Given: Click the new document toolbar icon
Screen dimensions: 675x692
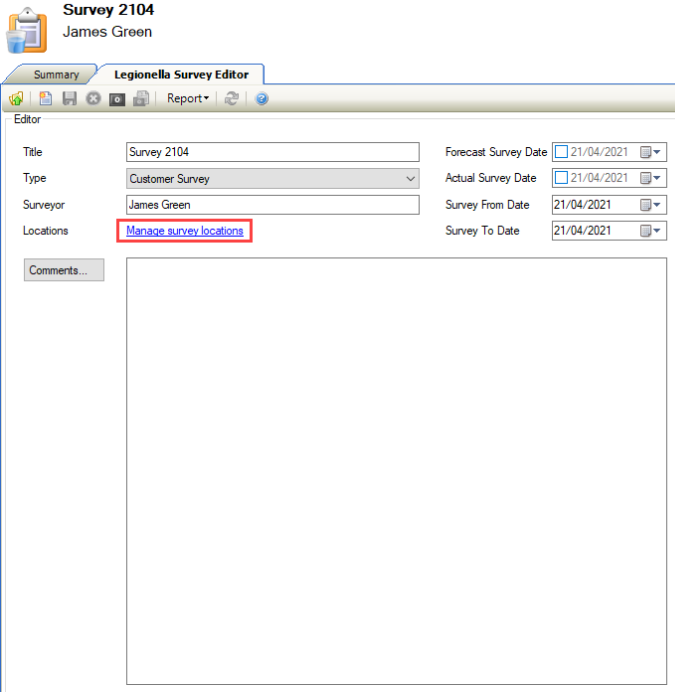Looking at the screenshot, I should coord(46,99).
